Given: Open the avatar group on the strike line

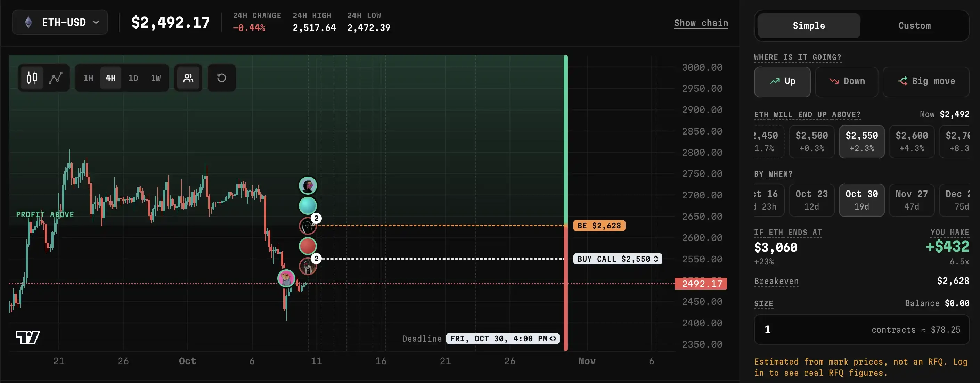Looking at the screenshot, I should point(309,266).
